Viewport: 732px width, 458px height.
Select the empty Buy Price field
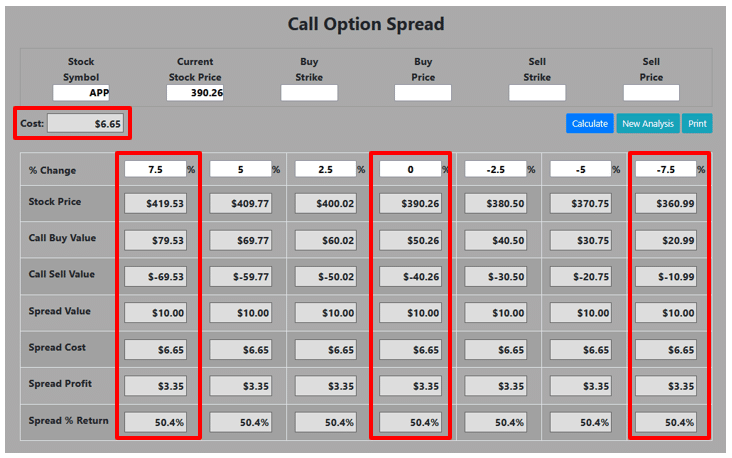click(423, 93)
